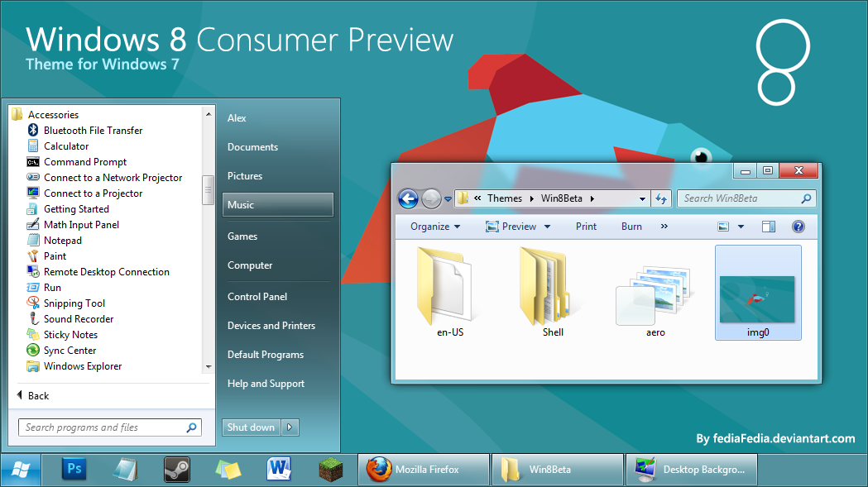The height and width of the screenshot is (487, 868).
Task: Open recent pages dropdown arrow
Action: pos(448,199)
